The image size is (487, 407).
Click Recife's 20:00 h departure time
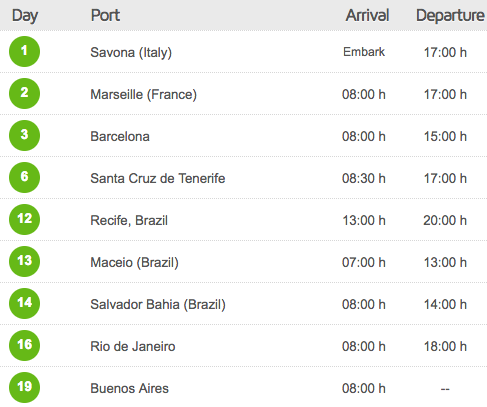445,220
